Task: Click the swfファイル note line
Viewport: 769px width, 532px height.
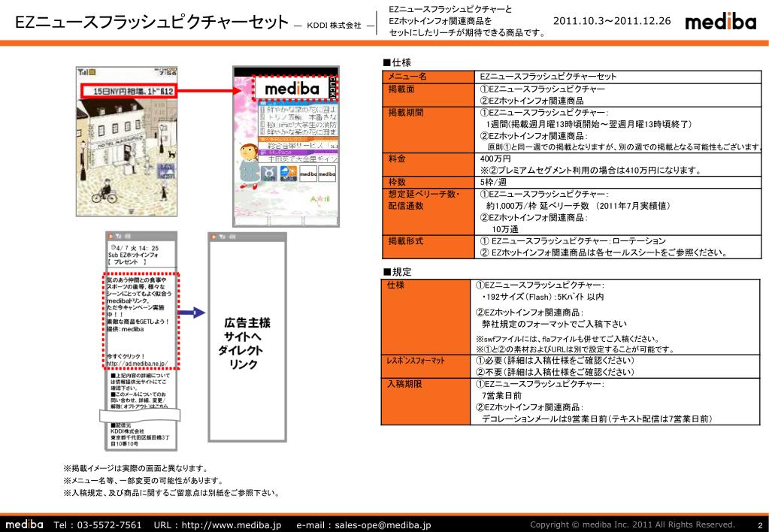Action: (568, 339)
